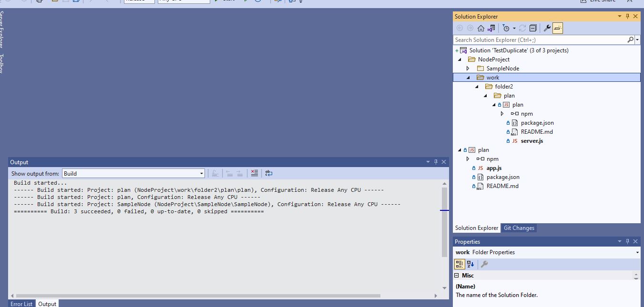Viewport: 644px width, 307px height.
Task: Pin the Output window
Action: point(435,161)
